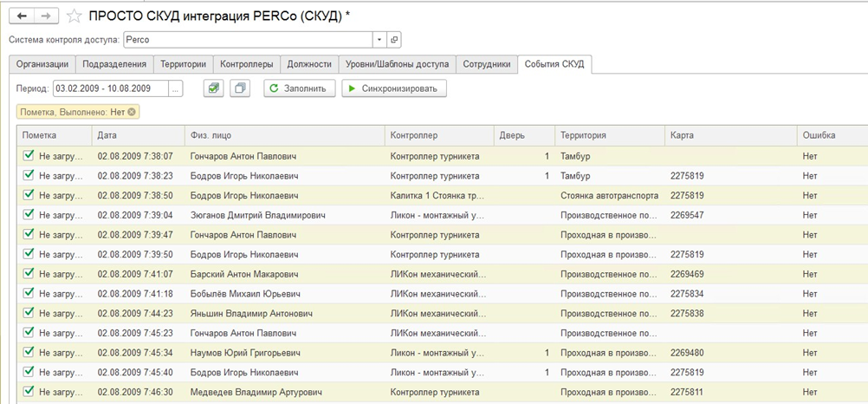Toggle checkbox for Зюганов Дмитрий Владимирович row
868x404 pixels.
(29, 215)
